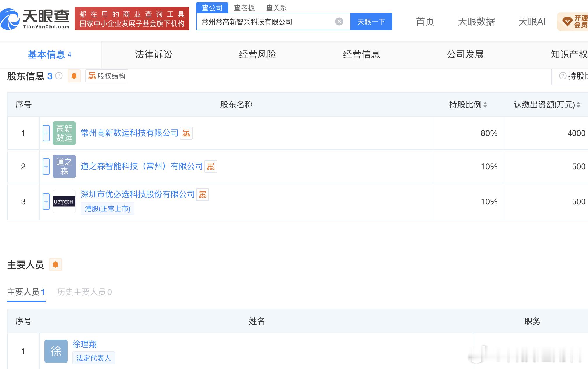Click the 股权结构 button
Screen dimensions: 588x369
point(107,76)
